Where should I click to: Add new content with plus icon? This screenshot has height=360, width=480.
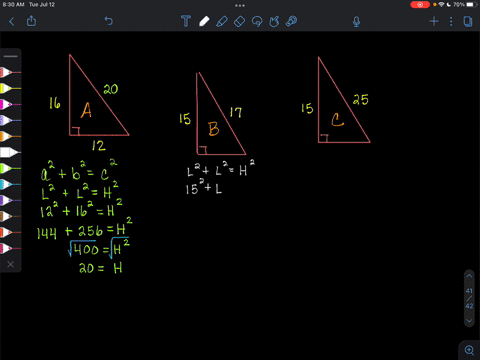point(434,22)
